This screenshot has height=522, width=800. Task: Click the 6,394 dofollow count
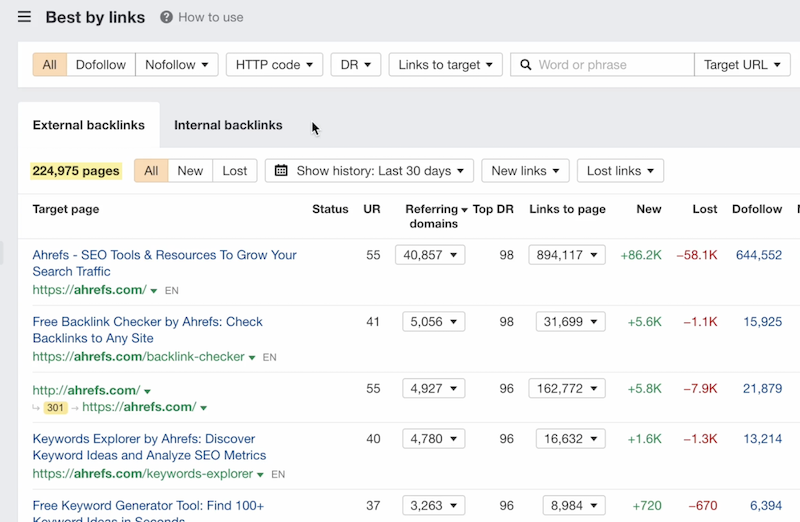766,506
